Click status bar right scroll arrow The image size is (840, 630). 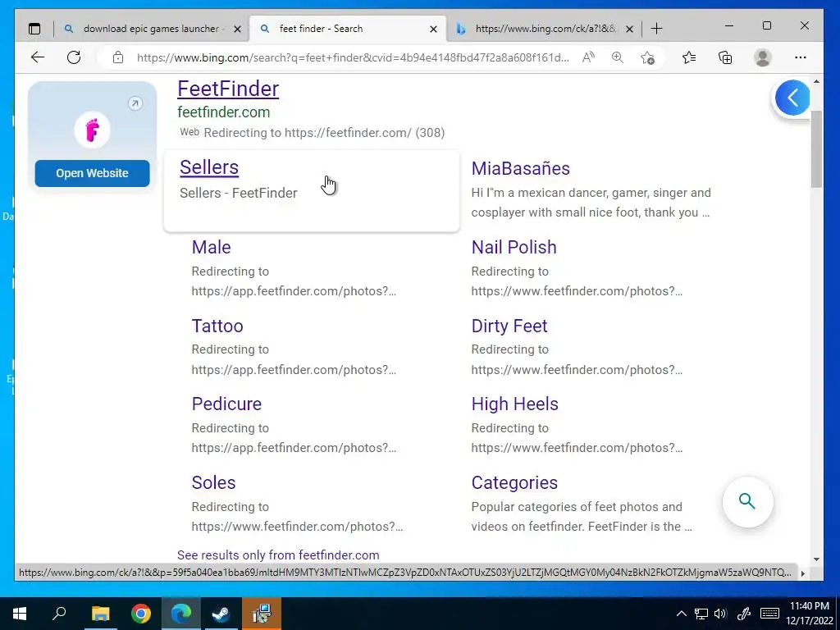(802, 573)
